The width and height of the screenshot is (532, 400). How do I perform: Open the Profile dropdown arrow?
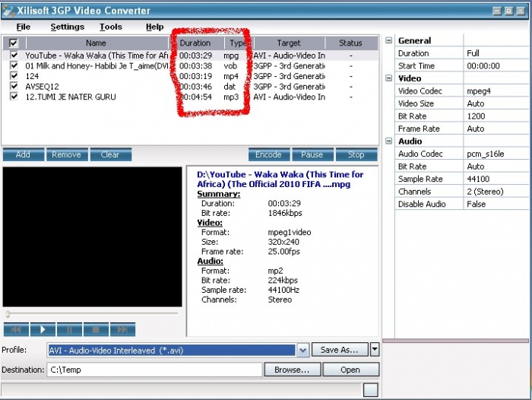click(x=303, y=350)
